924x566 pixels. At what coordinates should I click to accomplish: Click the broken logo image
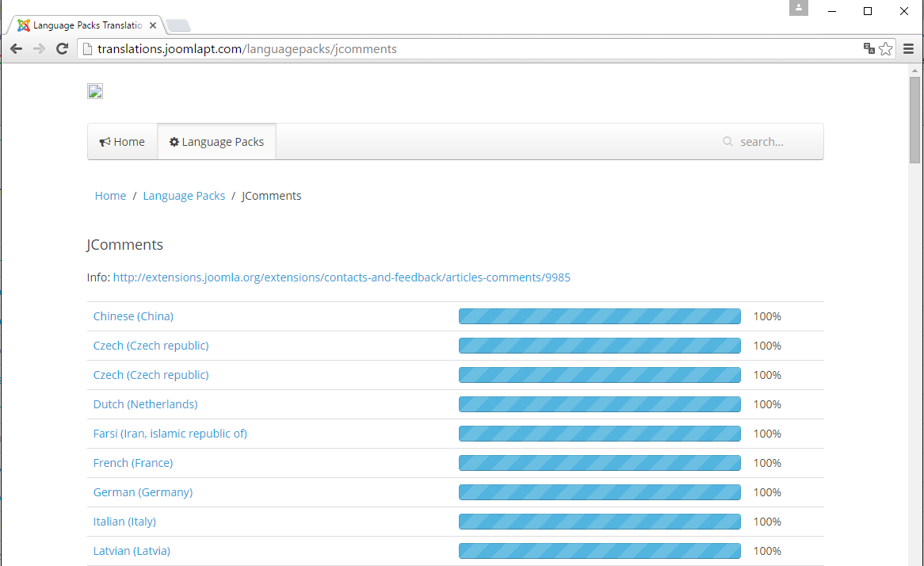click(95, 91)
